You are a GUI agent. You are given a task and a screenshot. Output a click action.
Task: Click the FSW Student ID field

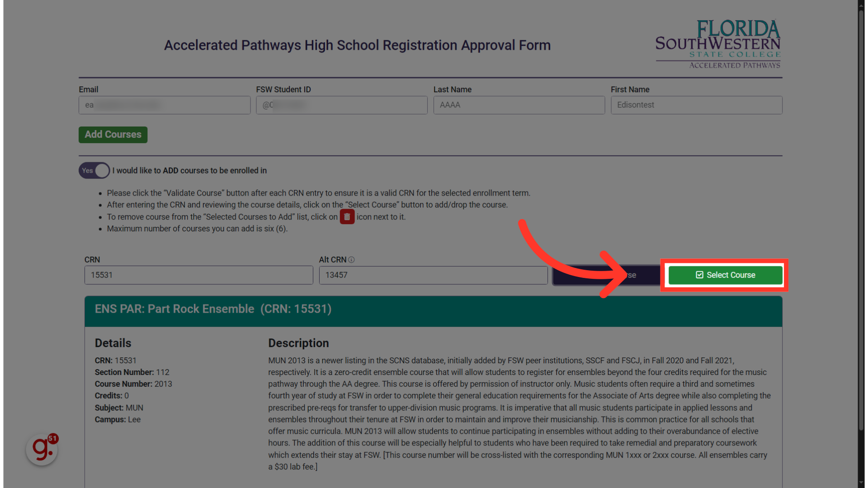342,105
